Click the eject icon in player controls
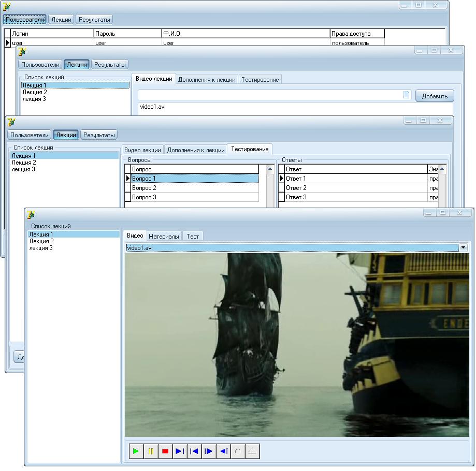Screen dimensions: 476x471 [252, 451]
